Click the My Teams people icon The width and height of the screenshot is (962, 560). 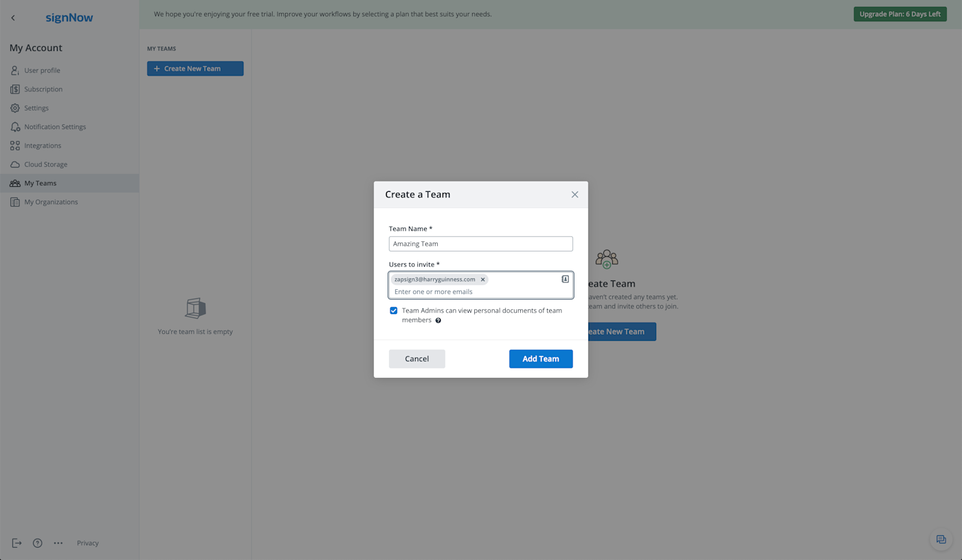pyautogui.click(x=14, y=183)
